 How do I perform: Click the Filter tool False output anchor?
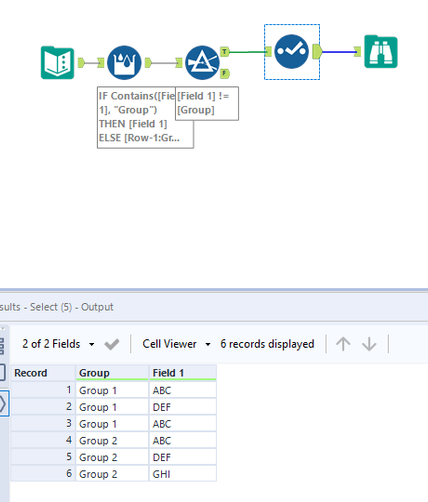click(x=225, y=73)
